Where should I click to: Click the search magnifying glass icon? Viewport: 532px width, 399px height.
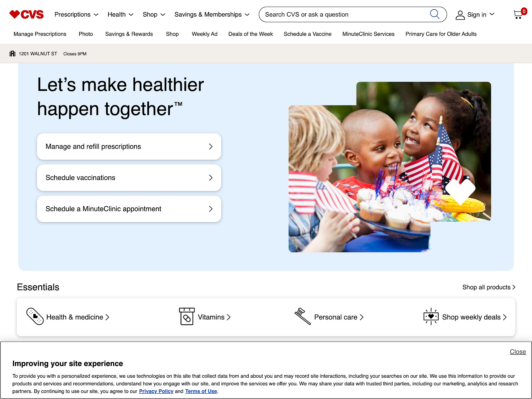tap(435, 14)
